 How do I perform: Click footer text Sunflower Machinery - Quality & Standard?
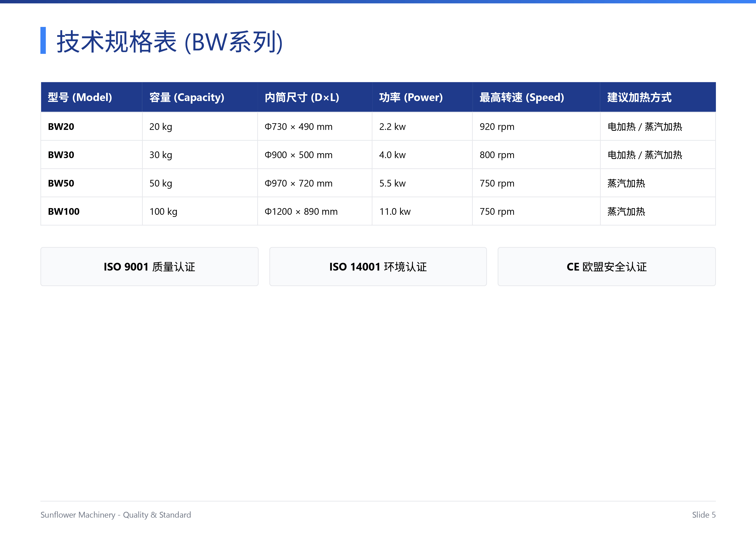116,515
